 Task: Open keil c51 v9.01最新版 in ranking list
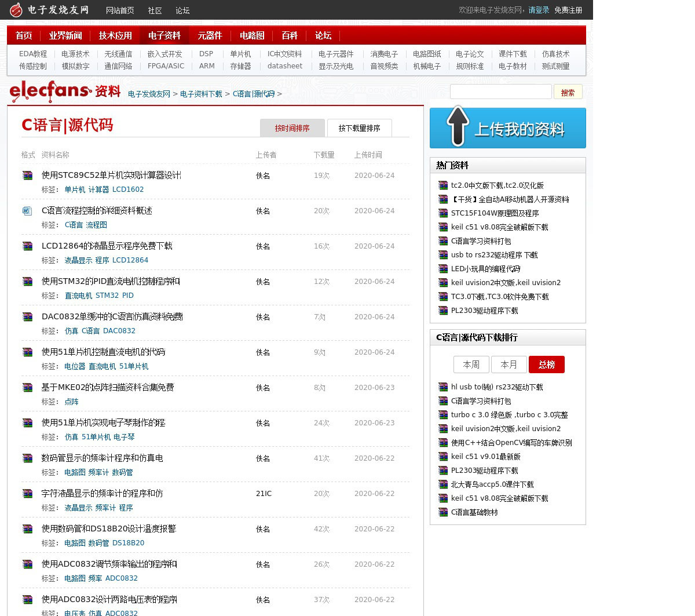pyautogui.click(x=486, y=457)
